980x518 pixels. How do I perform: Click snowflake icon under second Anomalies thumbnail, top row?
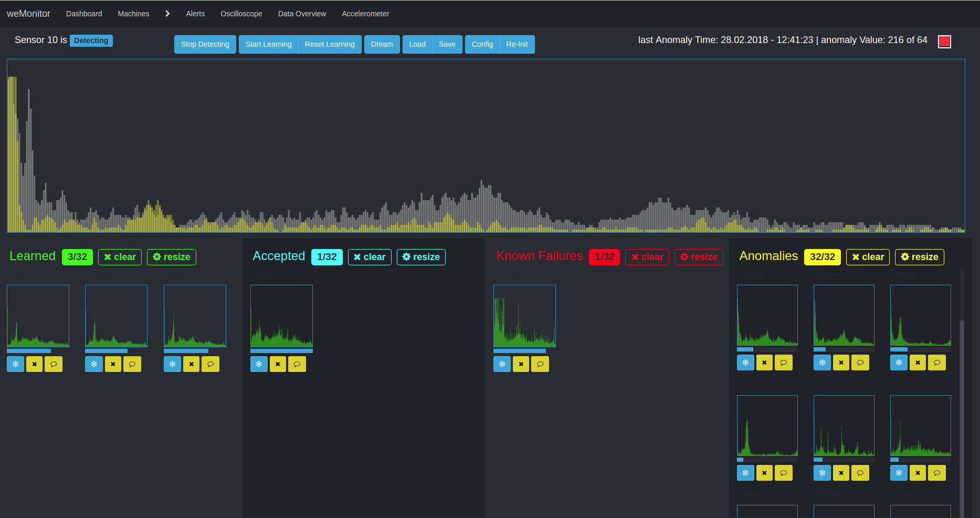[822, 362]
